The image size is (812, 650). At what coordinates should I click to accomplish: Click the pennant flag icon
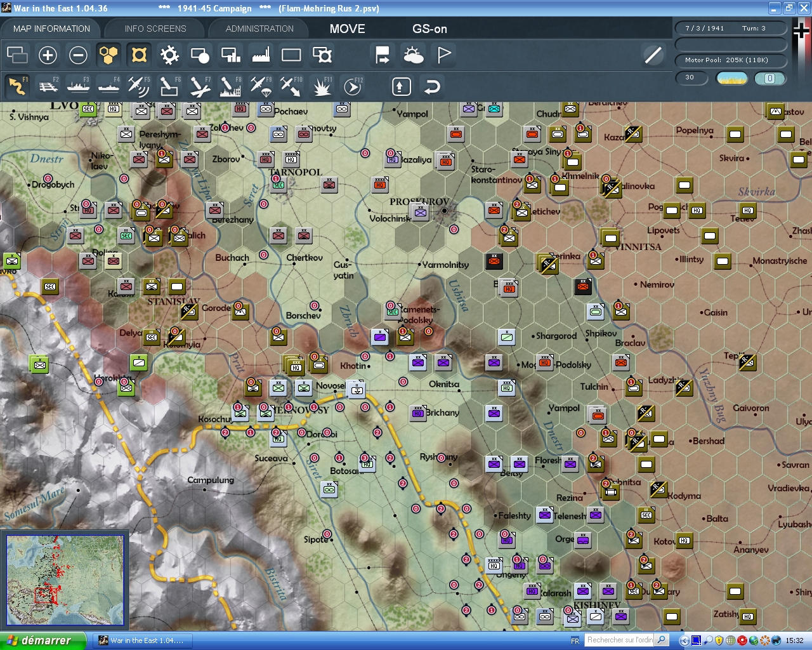[444, 55]
